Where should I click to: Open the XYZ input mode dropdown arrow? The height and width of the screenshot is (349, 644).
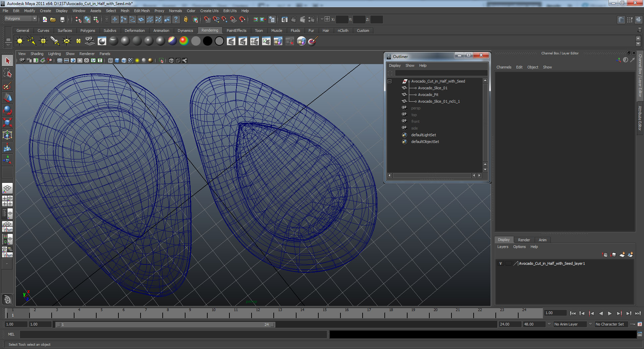coord(322,19)
